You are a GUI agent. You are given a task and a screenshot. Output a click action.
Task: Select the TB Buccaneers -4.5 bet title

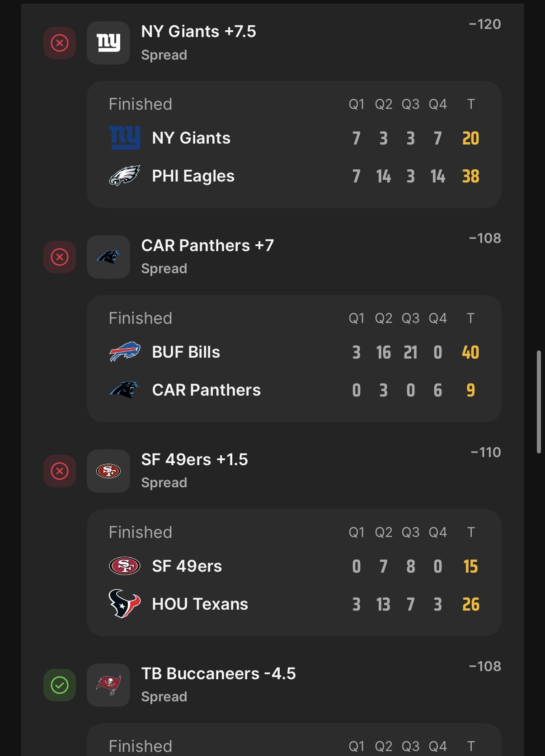pyautogui.click(x=218, y=674)
